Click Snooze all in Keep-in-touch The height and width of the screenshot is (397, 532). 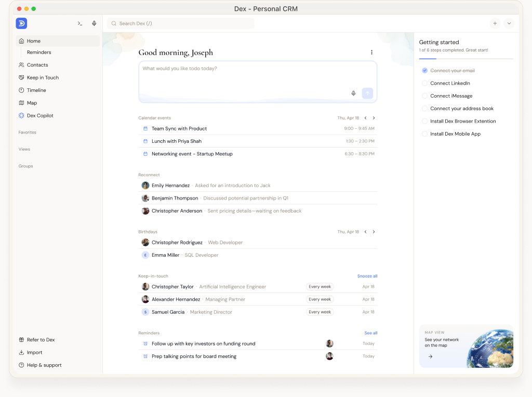[x=367, y=276]
